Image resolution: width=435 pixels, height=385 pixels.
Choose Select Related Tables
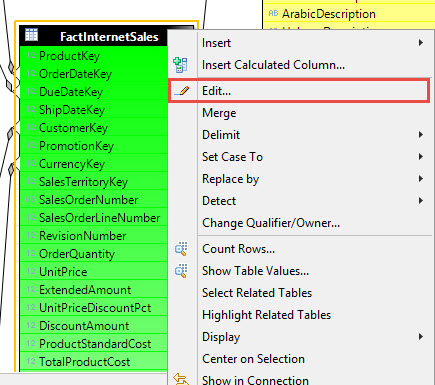tap(300, 293)
